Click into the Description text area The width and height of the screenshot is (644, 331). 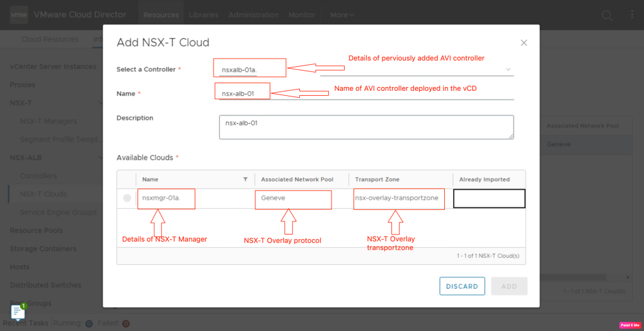[x=365, y=127]
